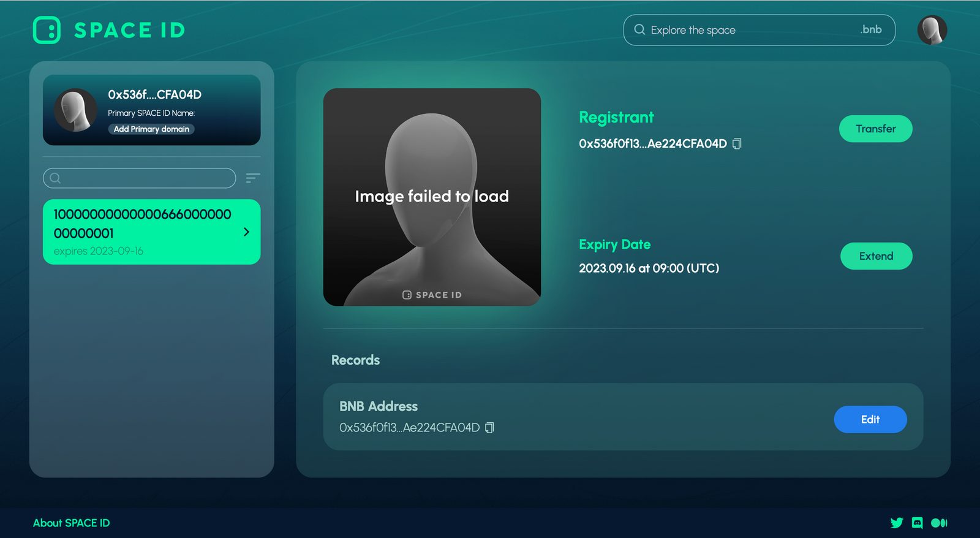Click the BNB Address label
Screen dimensions: 980x538
[x=379, y=406]
